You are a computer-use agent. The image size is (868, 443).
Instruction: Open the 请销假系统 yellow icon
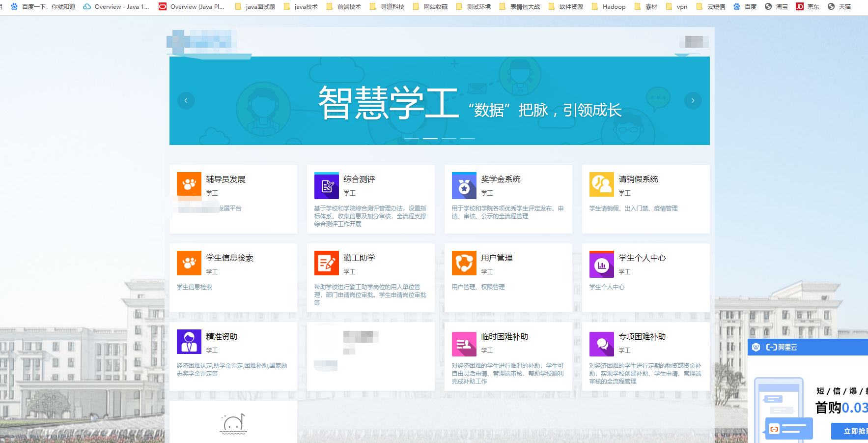602,184
